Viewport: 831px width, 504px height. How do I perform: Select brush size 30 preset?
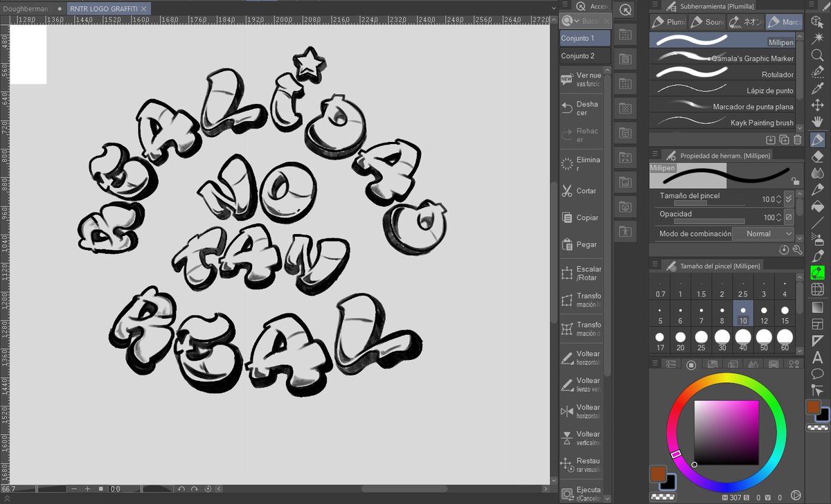[722, 340]
